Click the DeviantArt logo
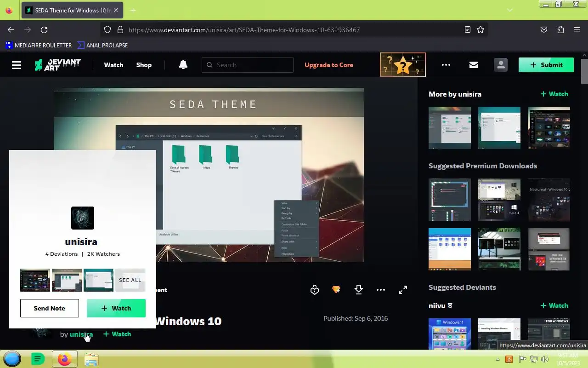588x368 pixels. (58, 65)
